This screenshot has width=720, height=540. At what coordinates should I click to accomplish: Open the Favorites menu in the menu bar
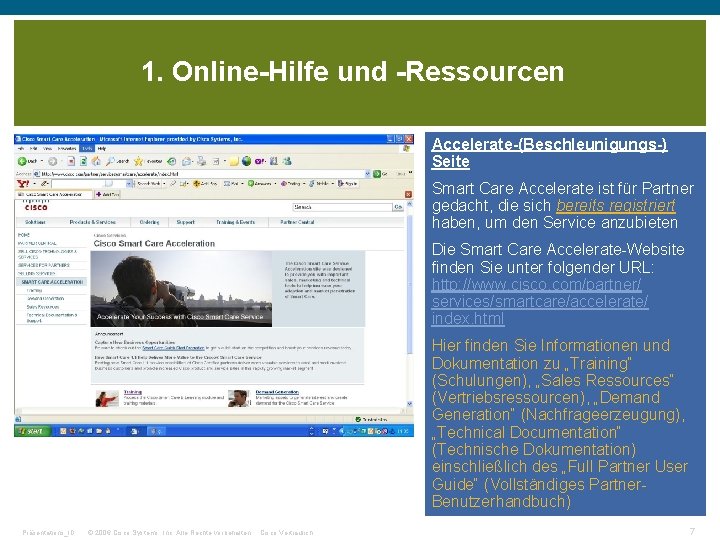pyautogui.click(x=67, y=149)
